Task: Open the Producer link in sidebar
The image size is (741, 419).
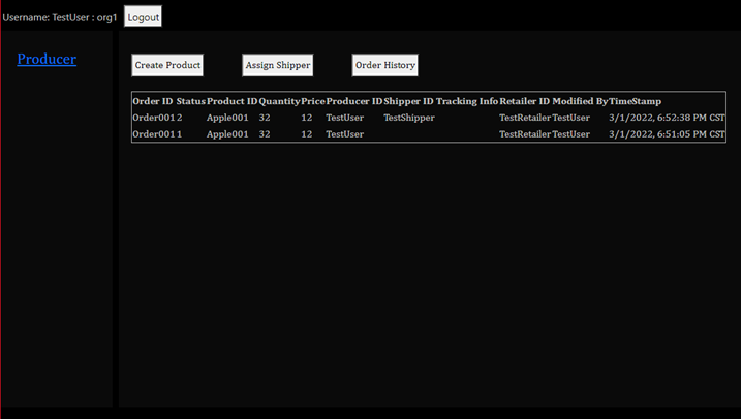Action: [x=47, y=59]
